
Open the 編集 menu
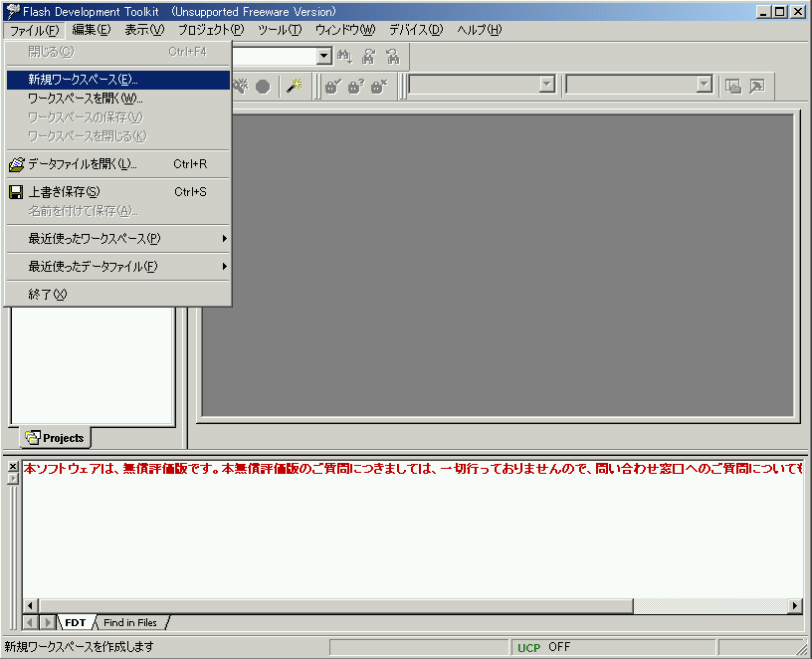coord(92,30)
